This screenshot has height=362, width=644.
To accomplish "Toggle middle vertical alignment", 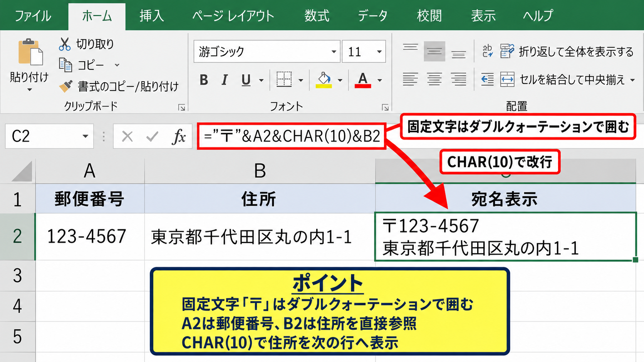I will point(434,51).
